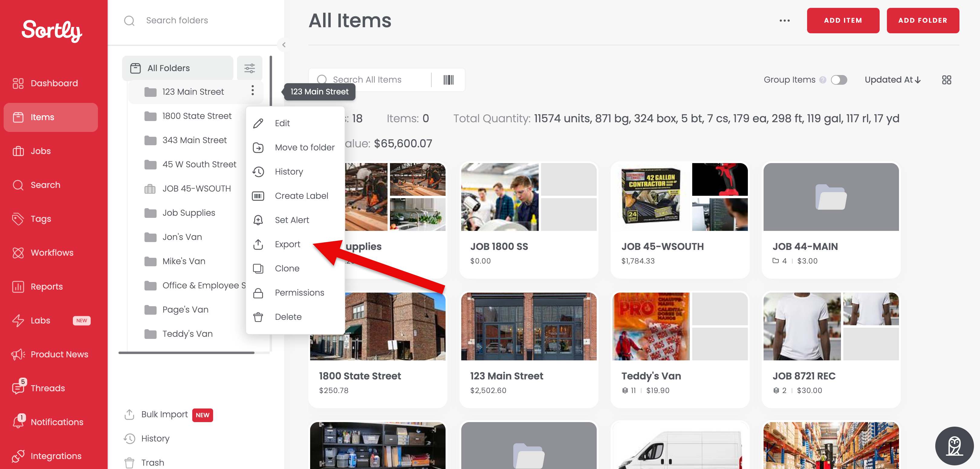Select Edit in the context menu

pos(295,123)
